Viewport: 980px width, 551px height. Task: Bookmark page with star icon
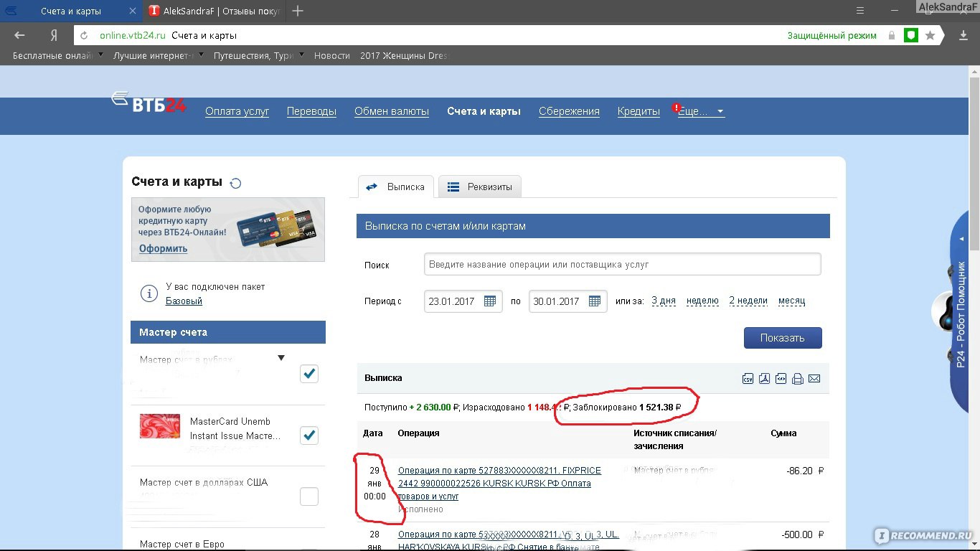click(x=930, y=35)
